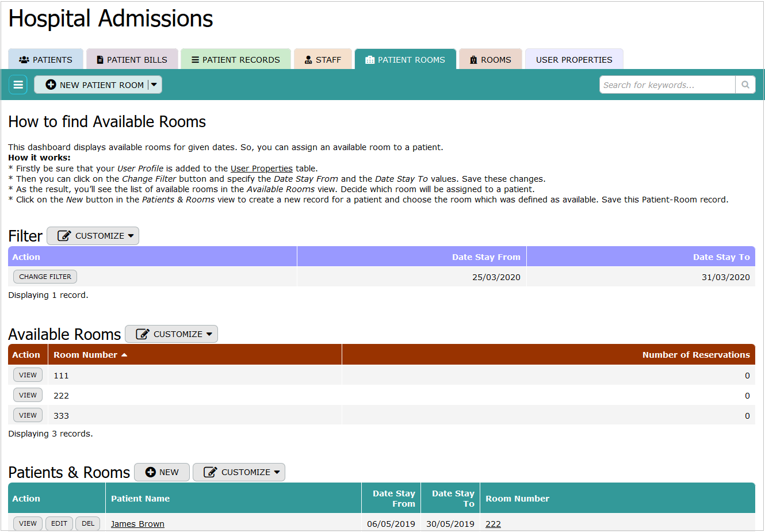765x532 pixels.
Task: Expand Customize for Available Rooms
Action: [171, 334]
